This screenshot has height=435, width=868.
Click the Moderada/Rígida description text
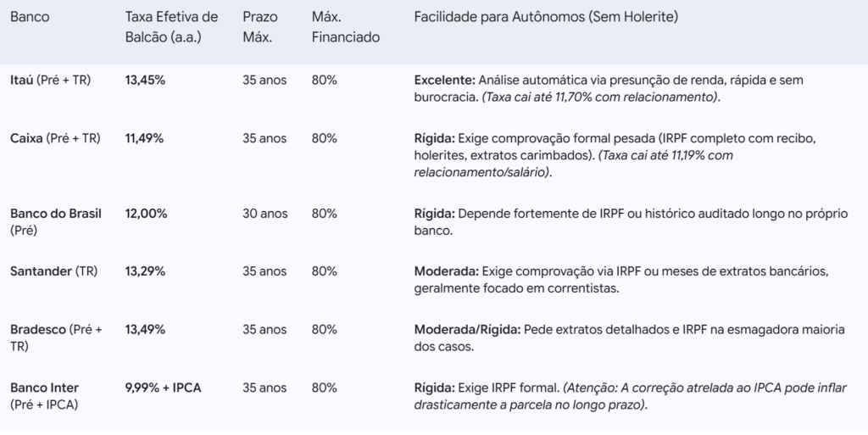(630, 338)
